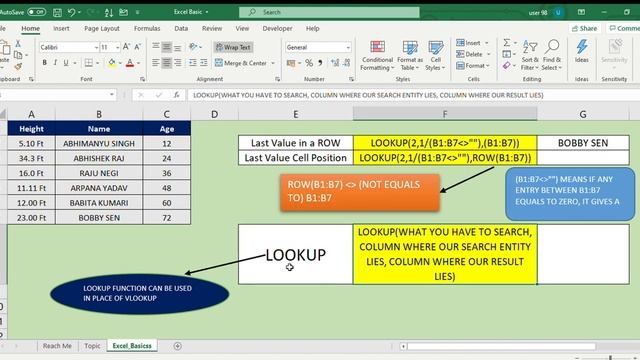Click Comma Style icon
The image size is (640, 360).
click(320, 63)
